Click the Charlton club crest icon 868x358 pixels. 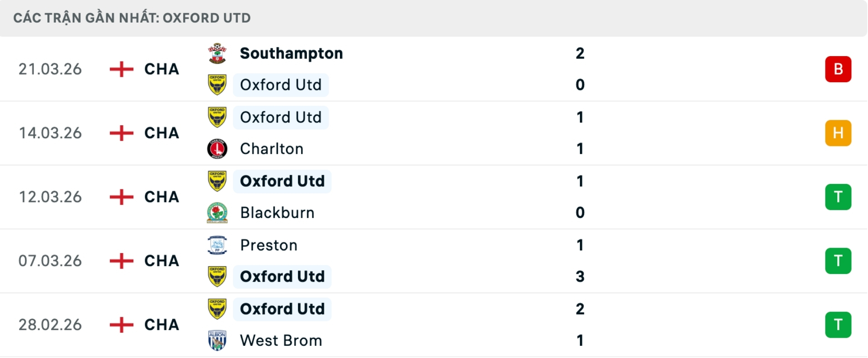pyautogui.click(x=217, y=149)
